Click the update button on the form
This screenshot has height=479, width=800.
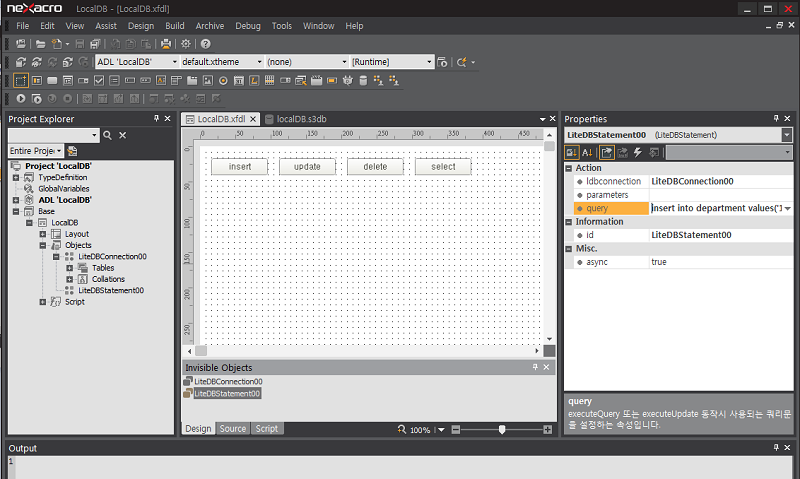click(307, 167)
